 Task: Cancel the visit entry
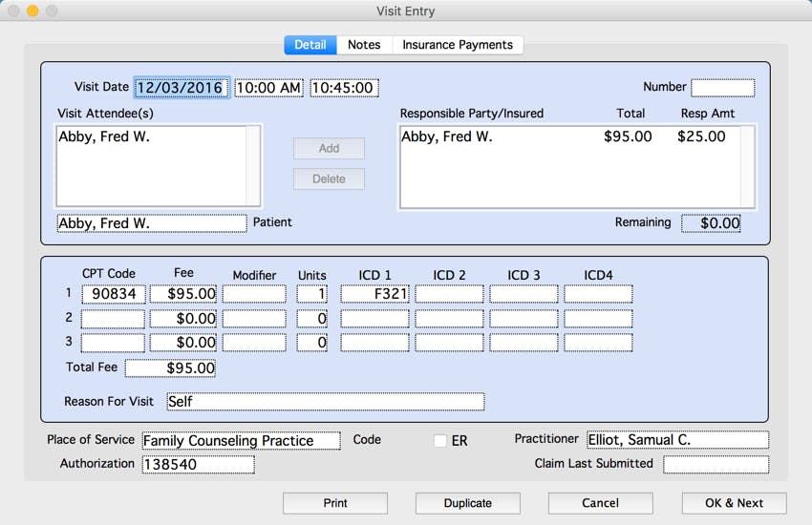600,503
